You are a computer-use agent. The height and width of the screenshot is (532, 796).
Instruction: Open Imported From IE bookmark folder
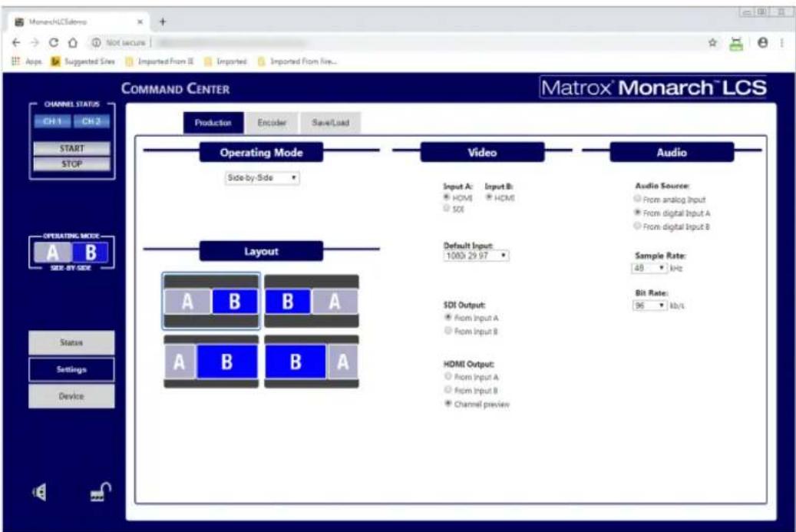160,61
